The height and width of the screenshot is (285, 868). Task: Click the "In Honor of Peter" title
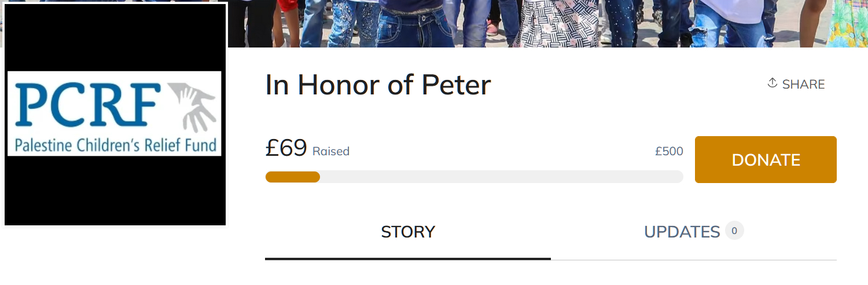pos(378,85)
